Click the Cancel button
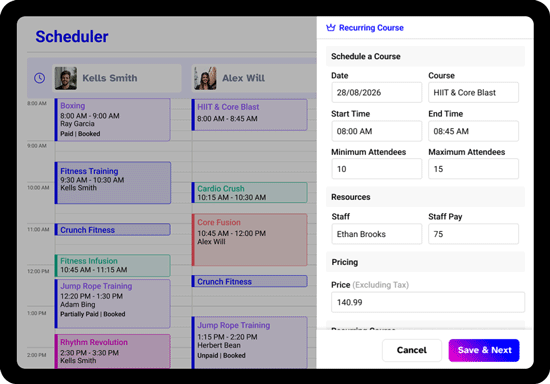Viewport: 550px width, 384px height. (411, 350)
